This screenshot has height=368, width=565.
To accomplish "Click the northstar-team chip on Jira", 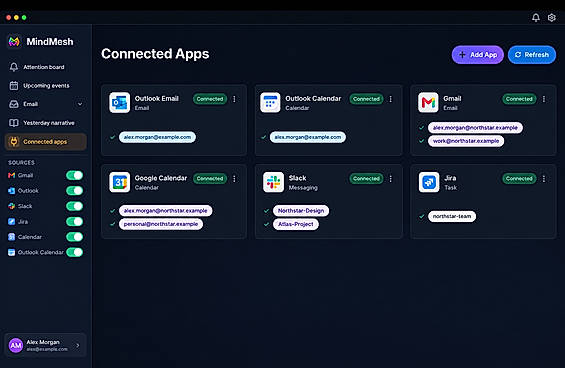I will coord(452,216).
